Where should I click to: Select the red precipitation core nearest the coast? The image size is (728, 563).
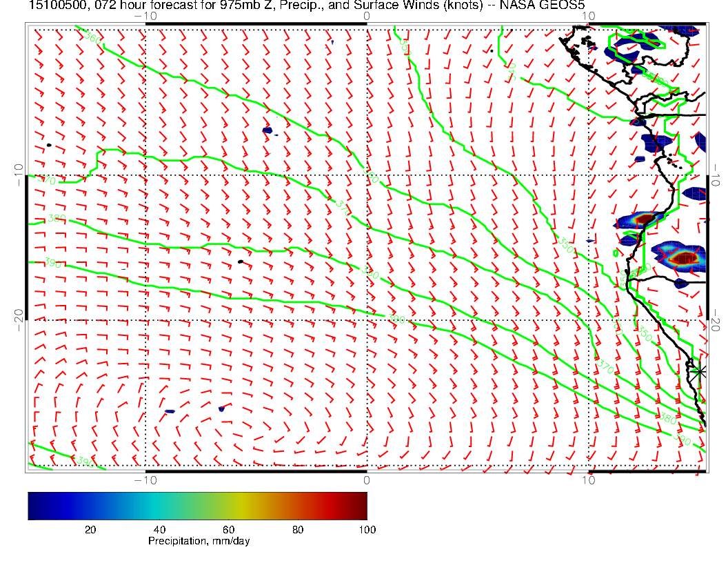pyautogui.click(x=645, y=219)
